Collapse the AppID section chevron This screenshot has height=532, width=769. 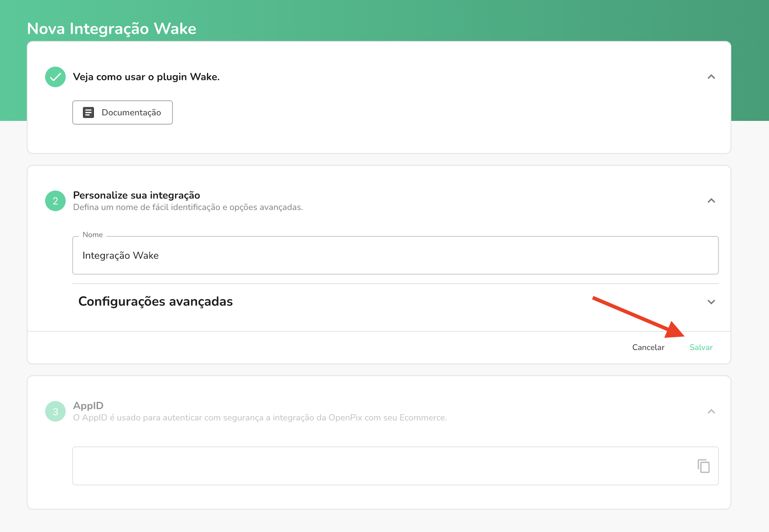(x=711, y=411)
